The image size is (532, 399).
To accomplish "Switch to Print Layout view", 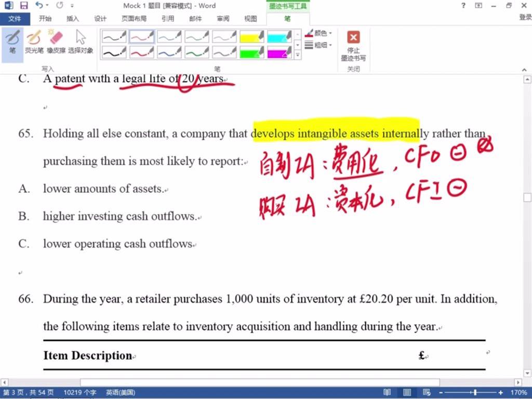I will [x=407, y=393].
